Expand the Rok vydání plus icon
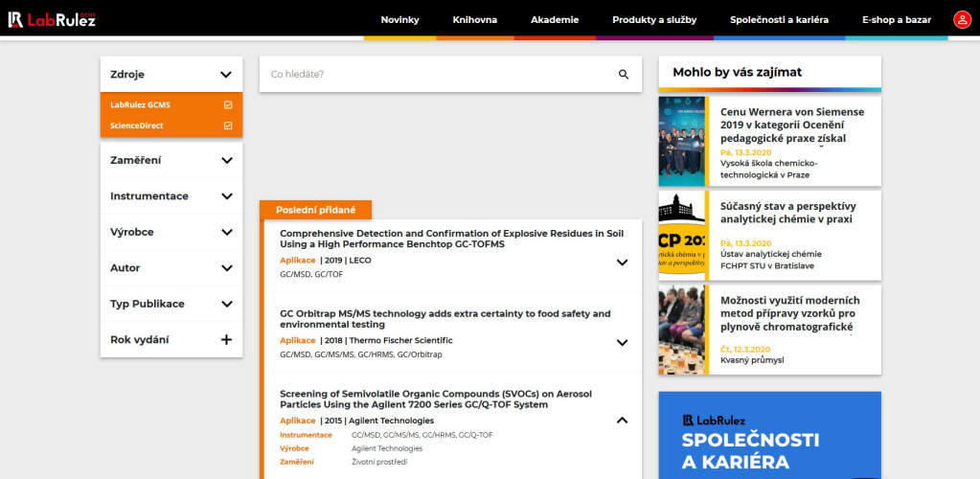Image resolution: width=980 pixels, height=479 pixels. tap(226, 339)
